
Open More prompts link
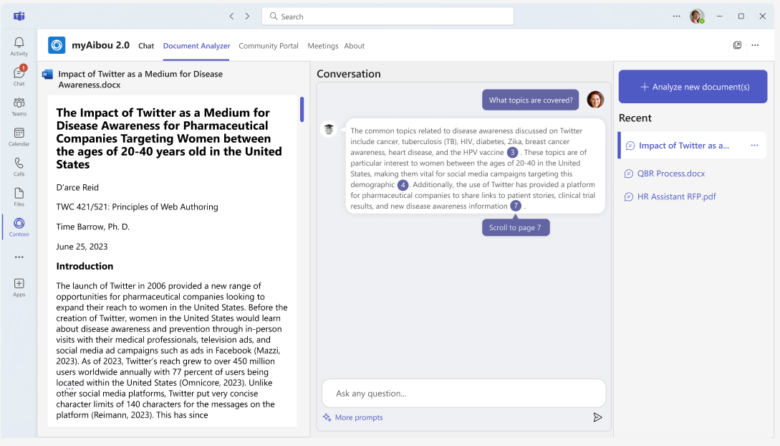click(353, 418)
